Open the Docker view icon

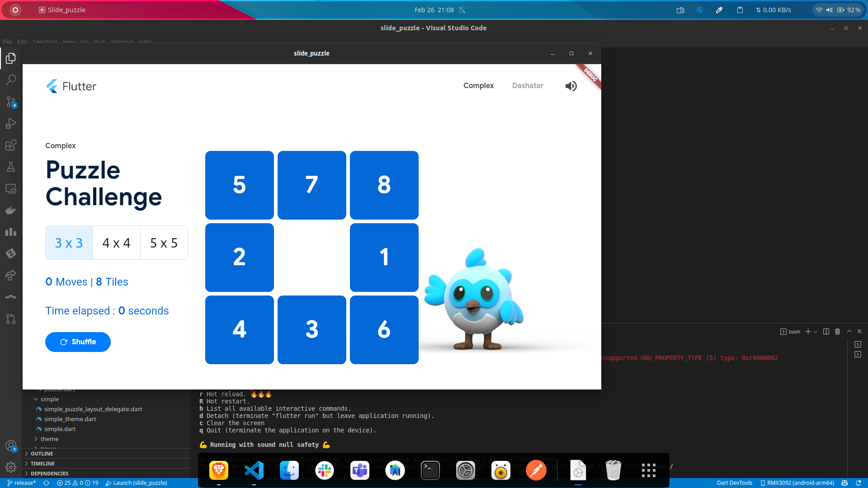[11, 210]
